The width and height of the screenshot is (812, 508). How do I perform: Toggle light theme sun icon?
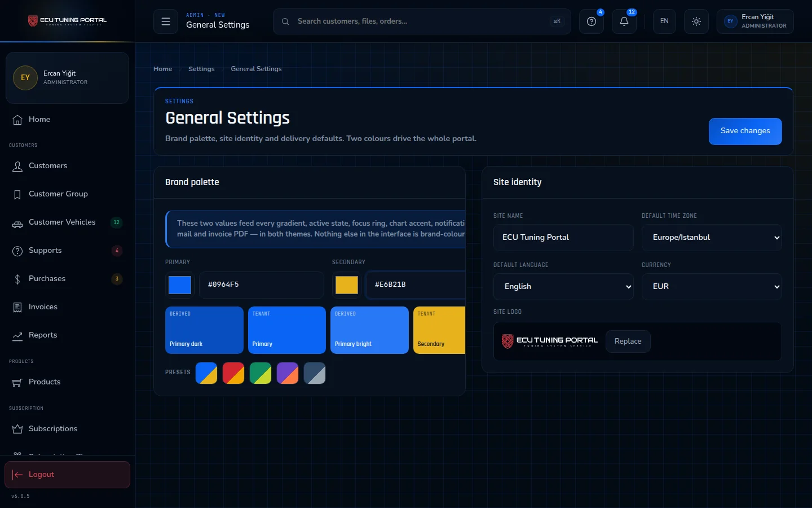point(696,21)
